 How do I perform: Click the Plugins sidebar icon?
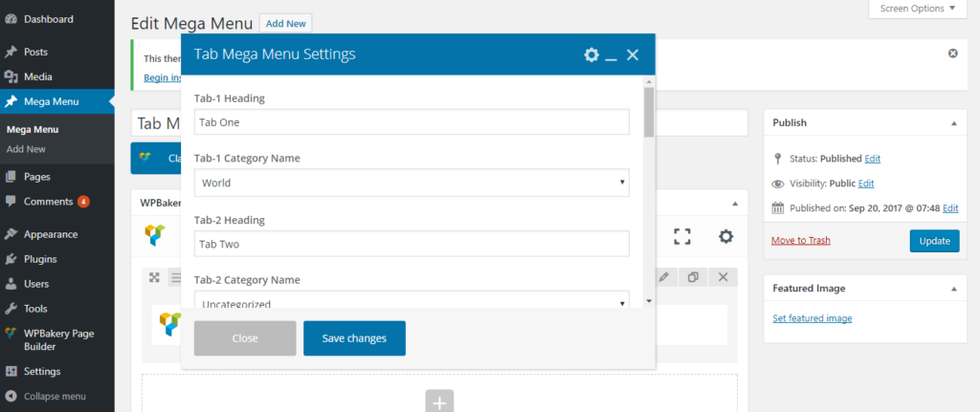tap(11, 259)
